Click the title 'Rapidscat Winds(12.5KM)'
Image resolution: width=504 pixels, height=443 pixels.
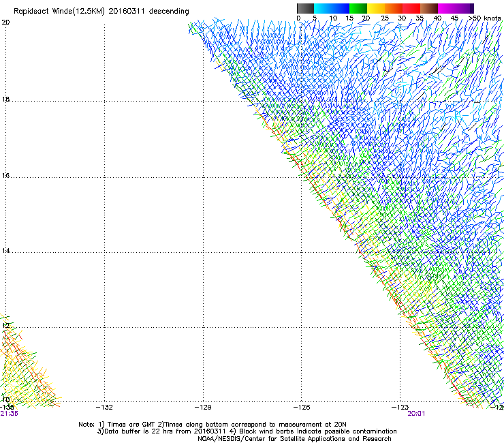pyautogui.click(x=59, y=12)
